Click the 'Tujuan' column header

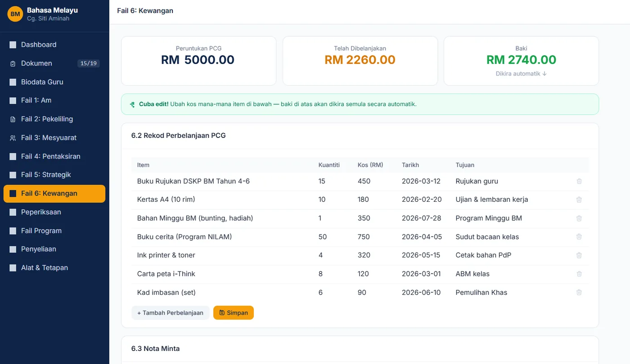465,165
